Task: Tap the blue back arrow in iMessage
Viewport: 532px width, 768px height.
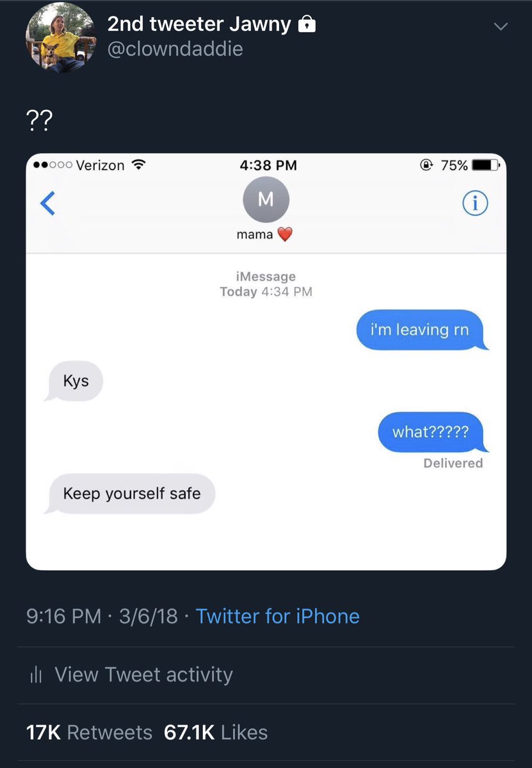Action: click(x=47, y=204)
